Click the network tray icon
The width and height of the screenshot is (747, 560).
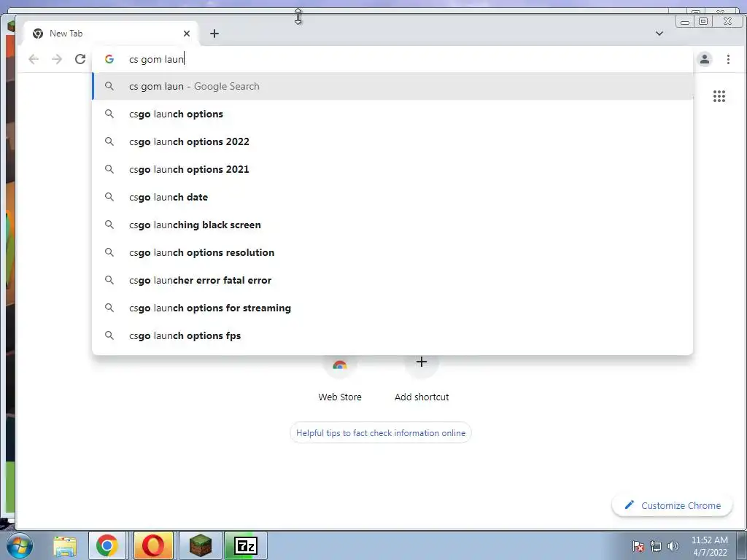click(x=656, y=546)
